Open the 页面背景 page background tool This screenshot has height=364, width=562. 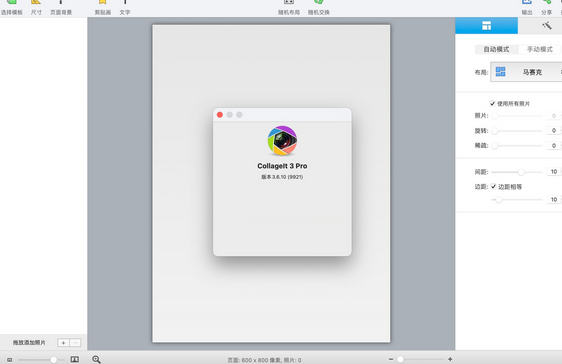pos(61,8)
